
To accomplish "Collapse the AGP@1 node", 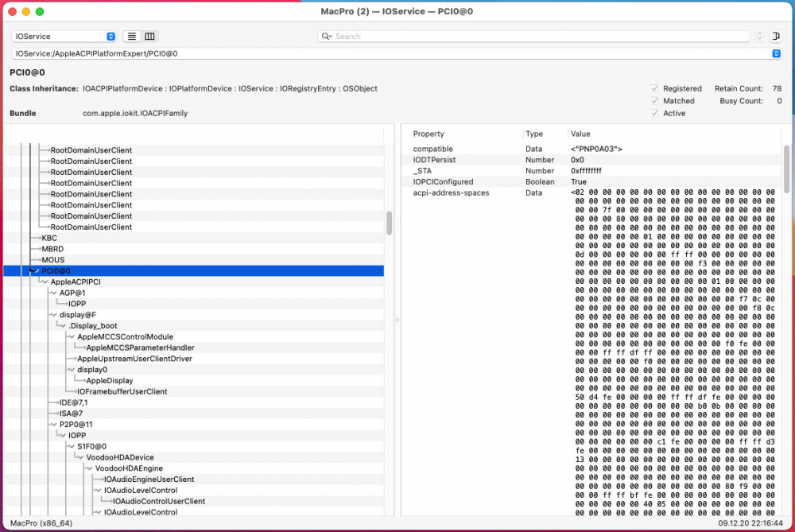I will [54, 293].
